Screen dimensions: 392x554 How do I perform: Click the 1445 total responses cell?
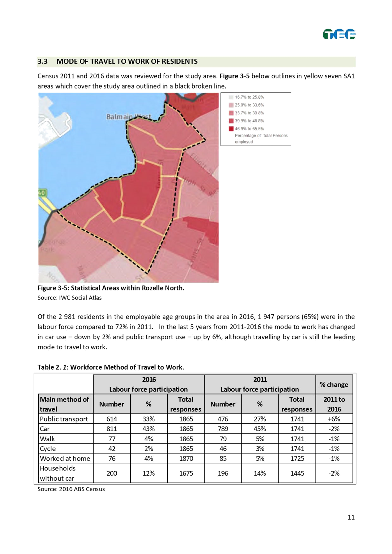pyautogui.click(x=297, y=473)
